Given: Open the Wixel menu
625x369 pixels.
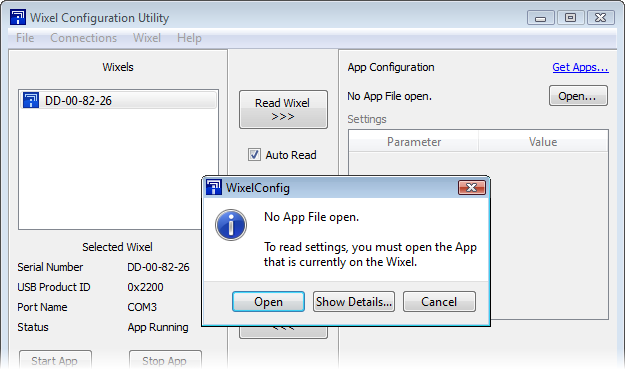Looking at the screenshot, I should [x=147, y=38].
